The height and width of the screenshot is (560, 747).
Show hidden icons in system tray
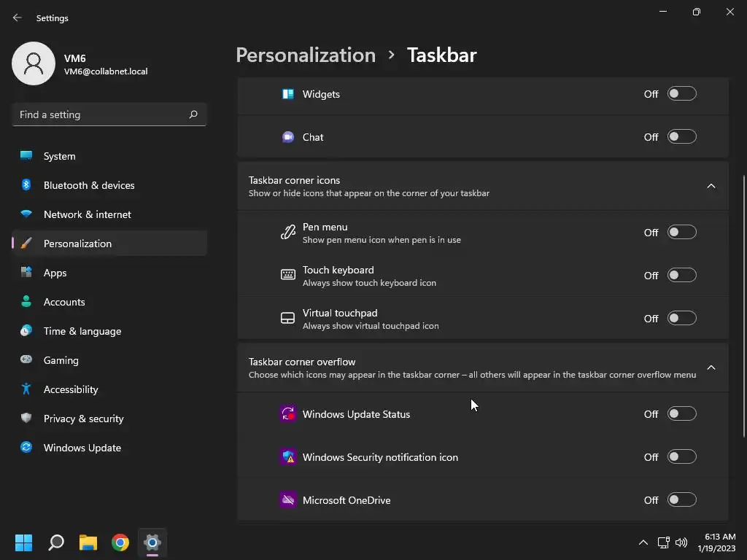[x=643, y=542]
